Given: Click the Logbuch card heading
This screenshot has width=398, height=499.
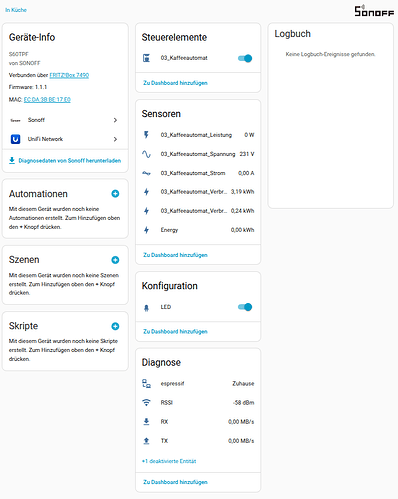Looking at the screenshot, I should click(x=293, y=34).
